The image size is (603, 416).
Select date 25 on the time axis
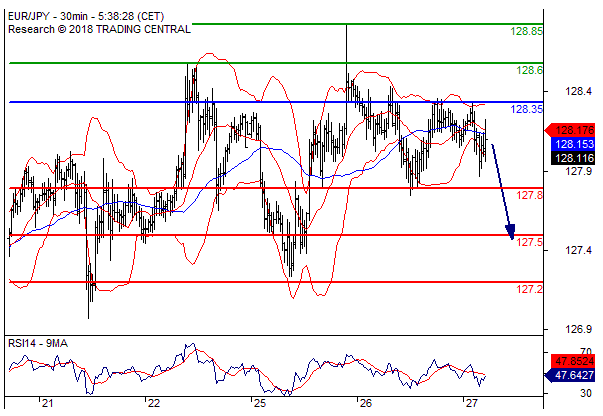pos(259,404)
